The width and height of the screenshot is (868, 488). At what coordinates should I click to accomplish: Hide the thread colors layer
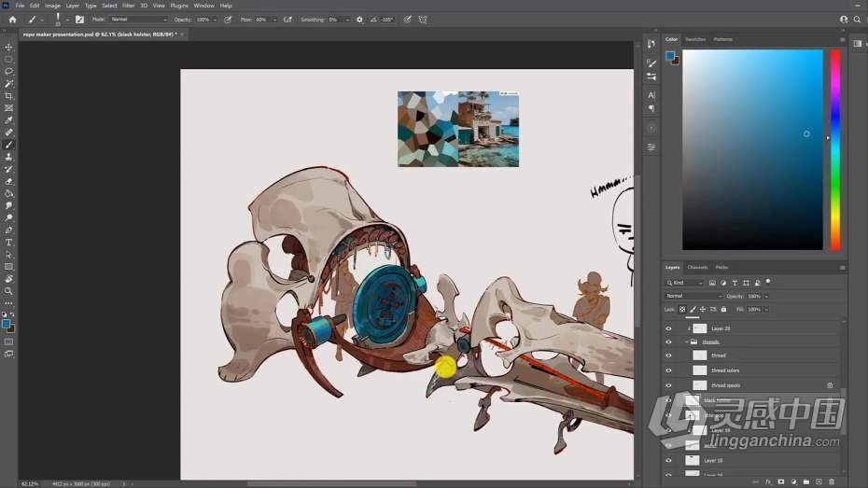(668, 370)
